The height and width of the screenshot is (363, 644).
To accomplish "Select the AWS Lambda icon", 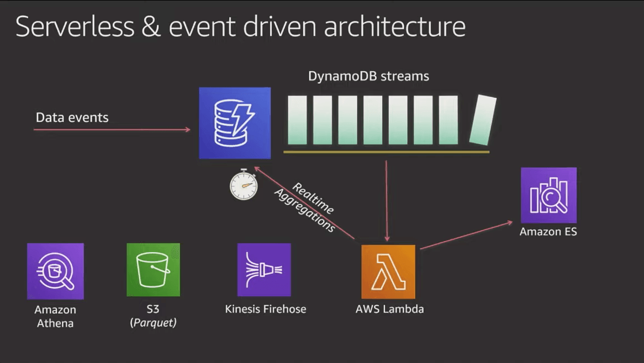I will coord(388,271).
